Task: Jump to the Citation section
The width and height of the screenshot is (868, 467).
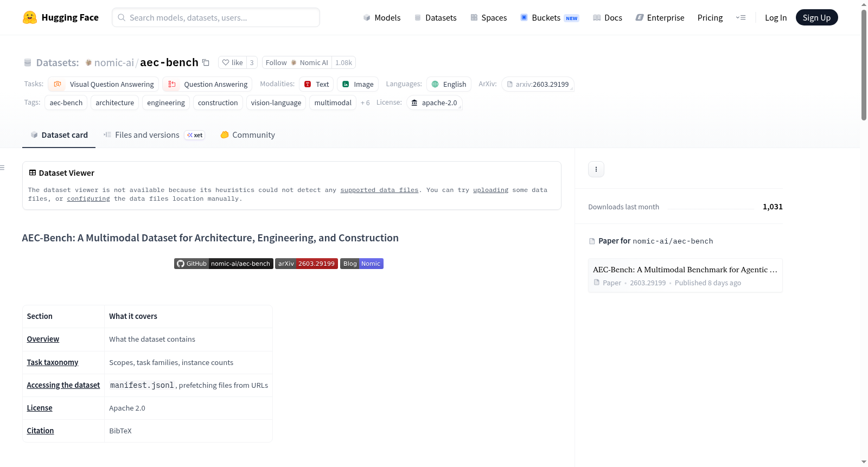Action: click(x=40, y=431)
